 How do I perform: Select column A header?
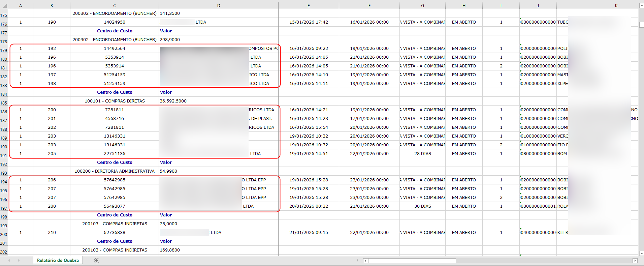21,6
